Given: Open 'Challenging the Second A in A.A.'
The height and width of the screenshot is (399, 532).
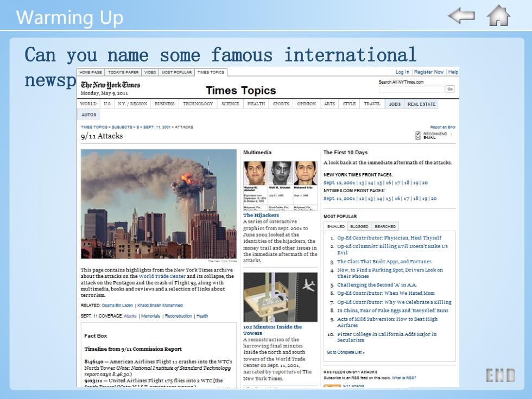Looking at the screenshot, I should point(377,285).
